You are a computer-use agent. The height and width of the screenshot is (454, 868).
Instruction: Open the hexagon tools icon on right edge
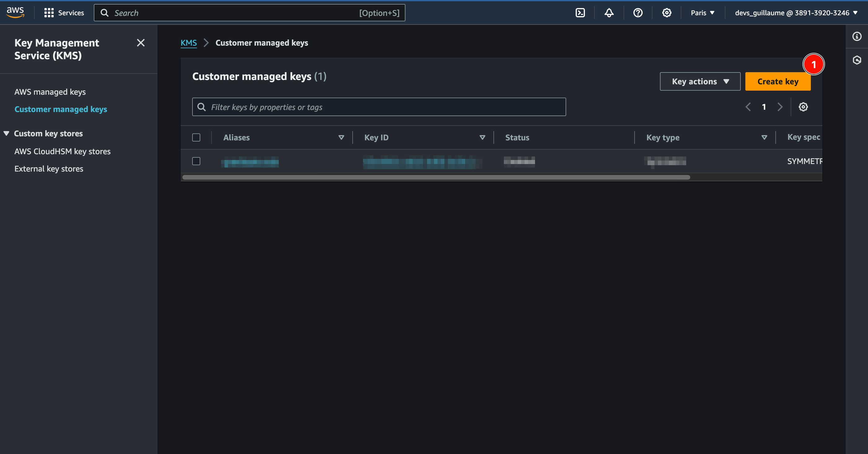[x=857, y=60]
